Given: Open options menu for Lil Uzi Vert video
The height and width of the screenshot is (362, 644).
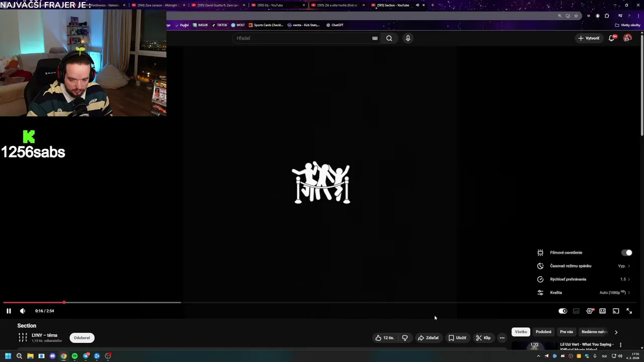Looking at the screenshot, I should [620, 345].
